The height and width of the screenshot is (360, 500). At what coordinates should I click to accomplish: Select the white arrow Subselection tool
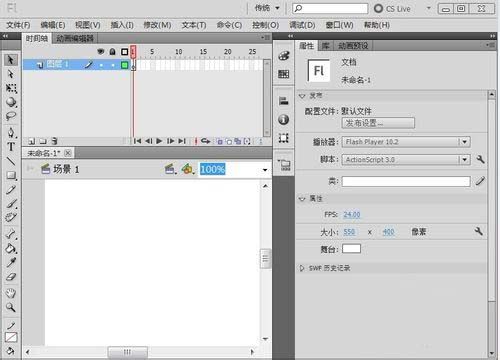(x=11, y=74)
